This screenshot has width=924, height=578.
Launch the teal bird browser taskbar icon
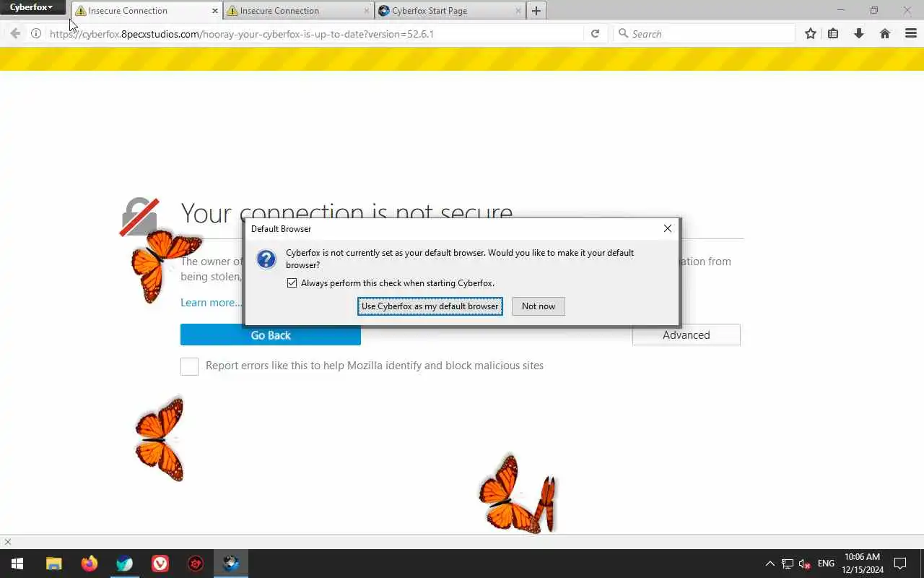125,564
